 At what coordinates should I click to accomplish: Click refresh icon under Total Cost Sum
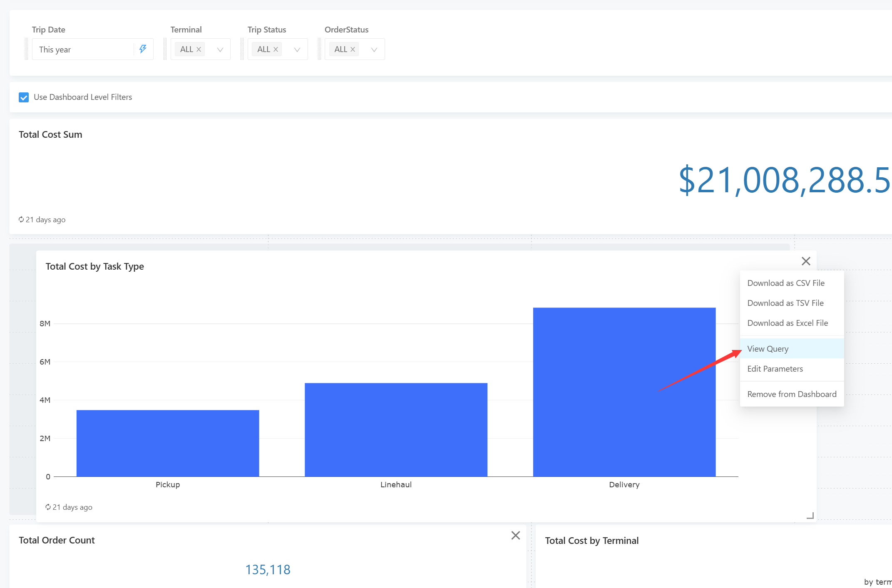click(x=21, y=220)
